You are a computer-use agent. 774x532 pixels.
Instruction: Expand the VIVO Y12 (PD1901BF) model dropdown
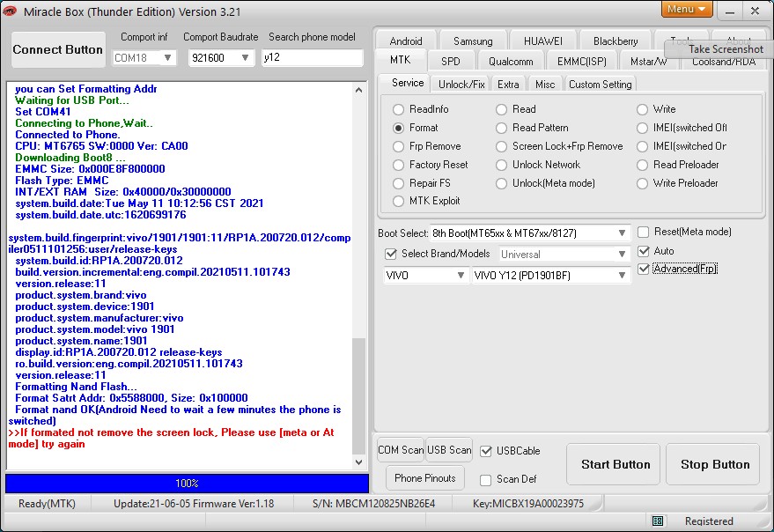pos(622,275)
